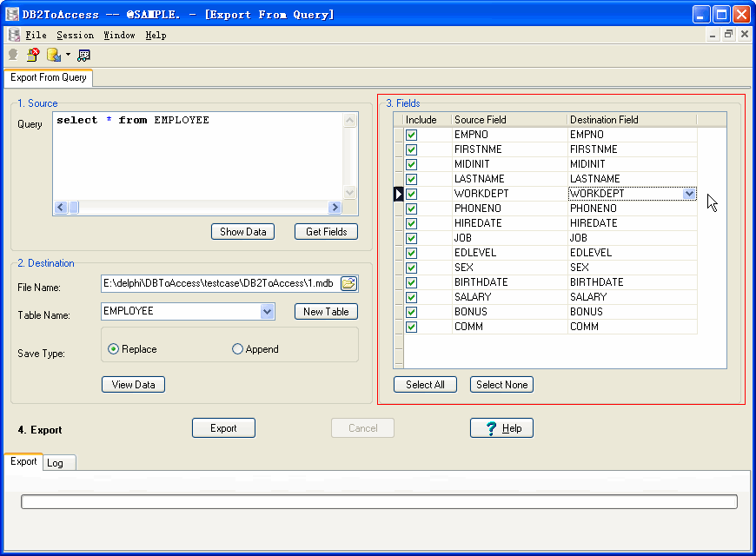This screenshot has width=756, height=556.
Task: Click the Include column header
Action: tap(428, 120)
